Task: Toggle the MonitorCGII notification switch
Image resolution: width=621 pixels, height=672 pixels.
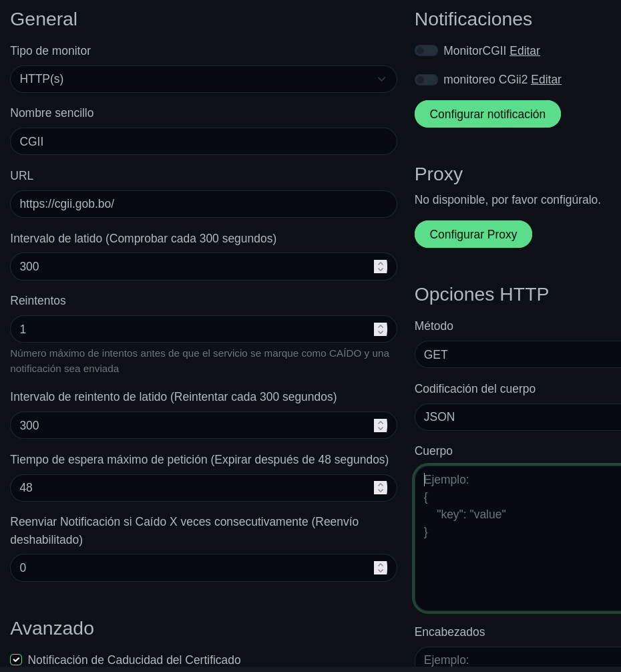Action: [426, 51]
